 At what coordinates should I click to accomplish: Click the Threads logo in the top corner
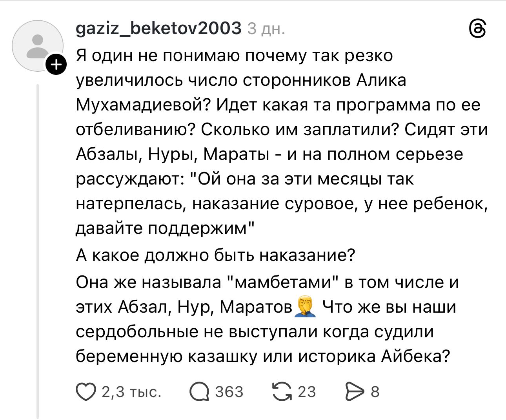[x=478, y=30]
